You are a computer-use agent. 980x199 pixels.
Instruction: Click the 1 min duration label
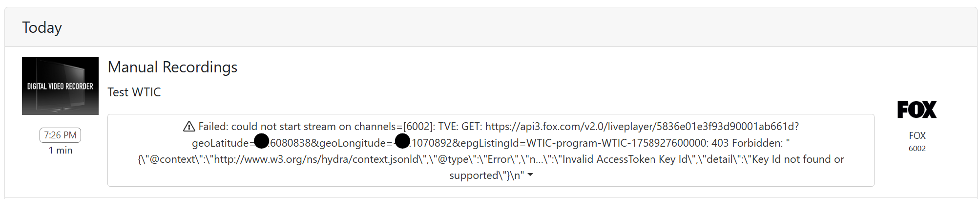click(60, 150)
